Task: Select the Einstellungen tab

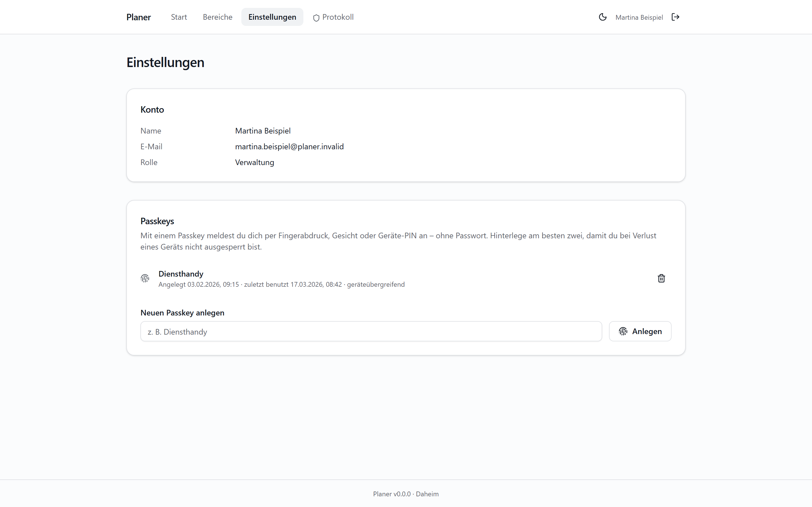Action: (272, 17)
